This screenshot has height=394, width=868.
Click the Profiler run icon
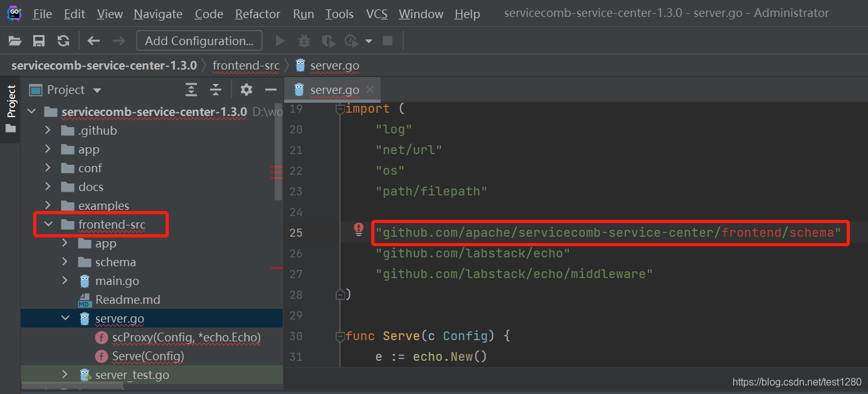click(351, 41)
